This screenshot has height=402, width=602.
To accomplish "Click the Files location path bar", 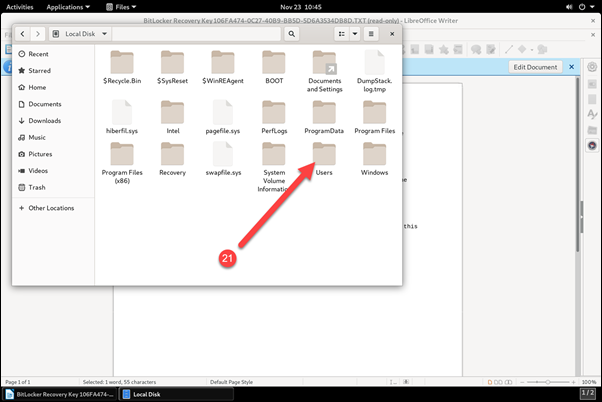I will click(x=196, y=34).
